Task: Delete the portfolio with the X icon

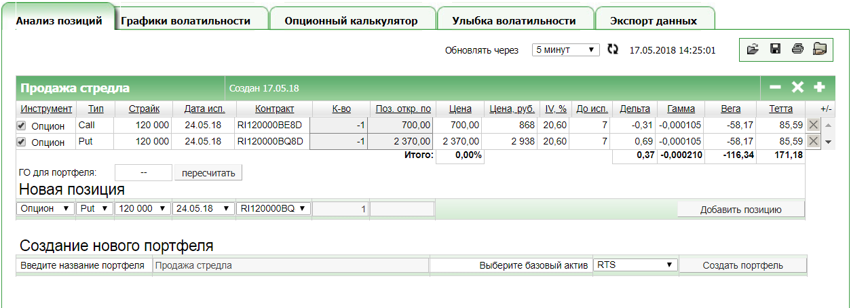Action: pyautogui.click(x=797, y=88)
